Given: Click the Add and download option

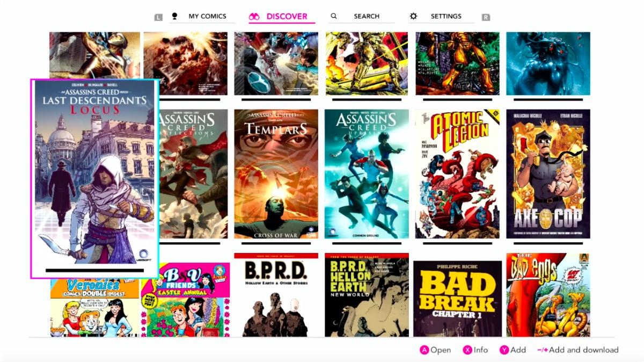Looking at the screenshot, I should pos(577,350).
